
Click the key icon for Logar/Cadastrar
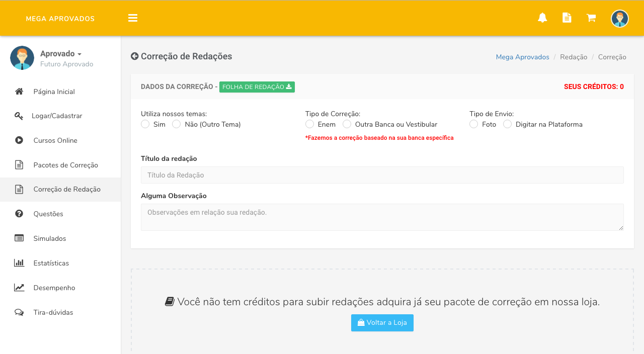[19, 116]
